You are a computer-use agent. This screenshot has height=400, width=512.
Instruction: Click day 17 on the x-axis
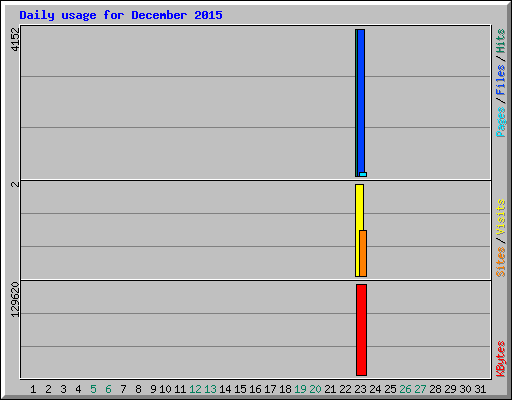point(270,389)
